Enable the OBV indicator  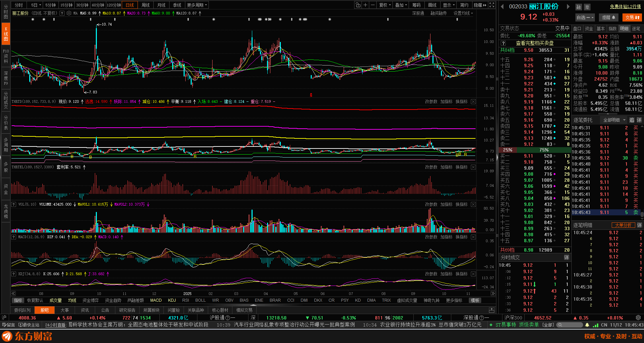click(229, 300)
